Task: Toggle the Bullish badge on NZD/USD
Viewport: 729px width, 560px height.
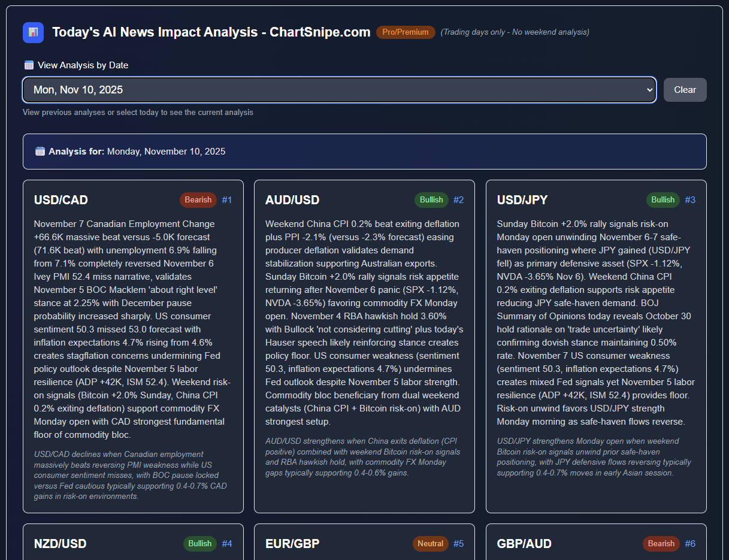Action: (x=199, y=544)
